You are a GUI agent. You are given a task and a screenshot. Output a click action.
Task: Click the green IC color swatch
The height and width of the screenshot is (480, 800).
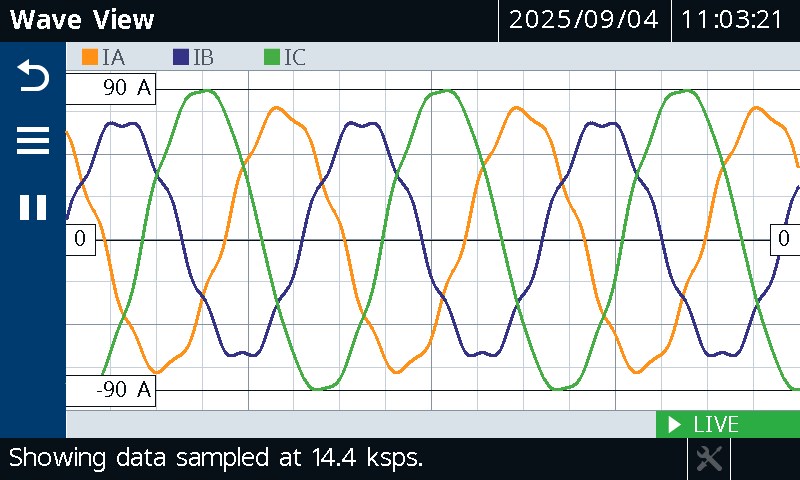[x=272, y=58]
